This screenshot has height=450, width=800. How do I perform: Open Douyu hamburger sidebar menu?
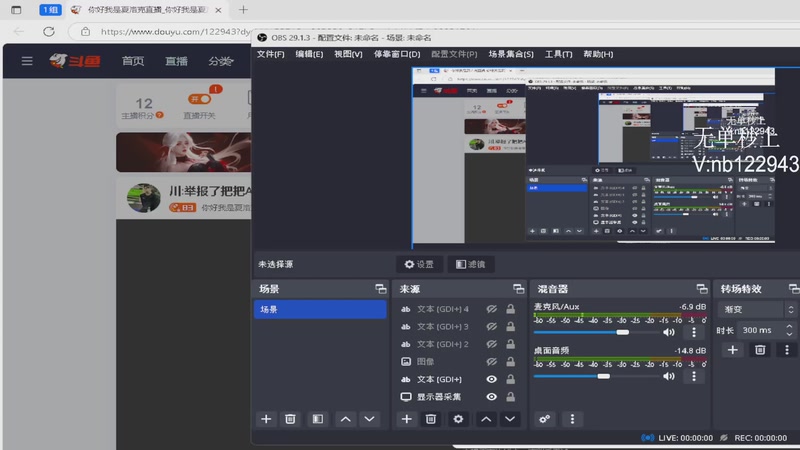coord(27,61)
